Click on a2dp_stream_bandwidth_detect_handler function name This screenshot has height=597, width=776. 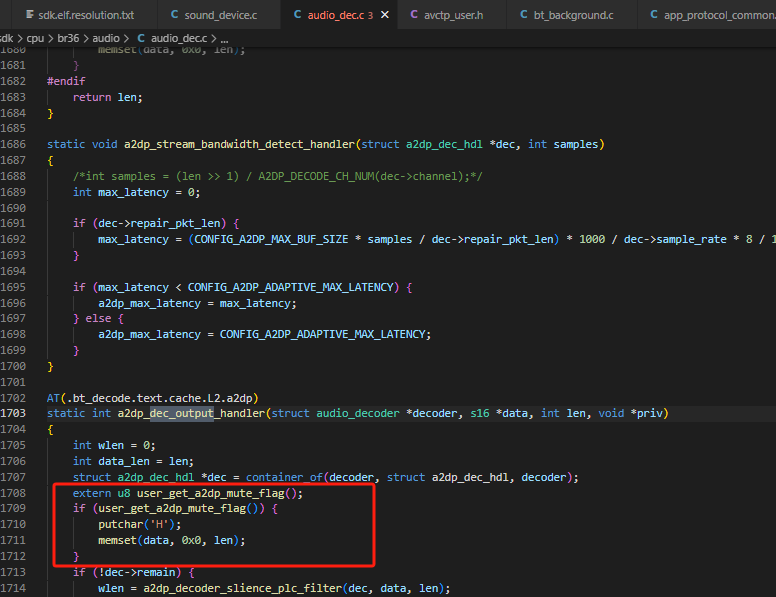pyautogui.click(x=240, y=145)
